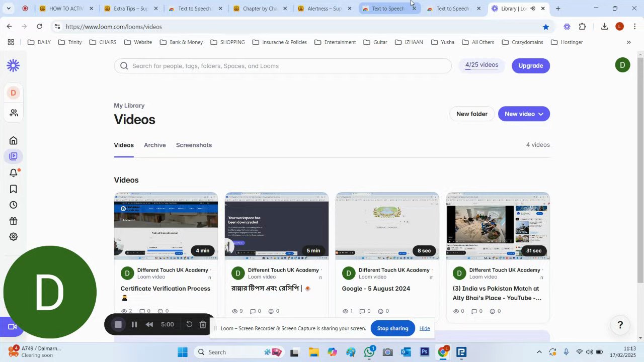The image size is (644, 362).
Task: Open notifications bell in sidebar
Action: point(14,173)
